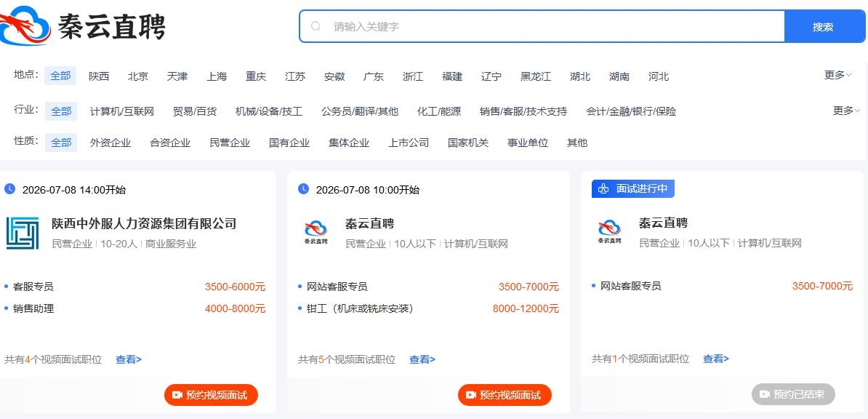
Task: Filter company type by 集体企业
Action: (349, 143)
